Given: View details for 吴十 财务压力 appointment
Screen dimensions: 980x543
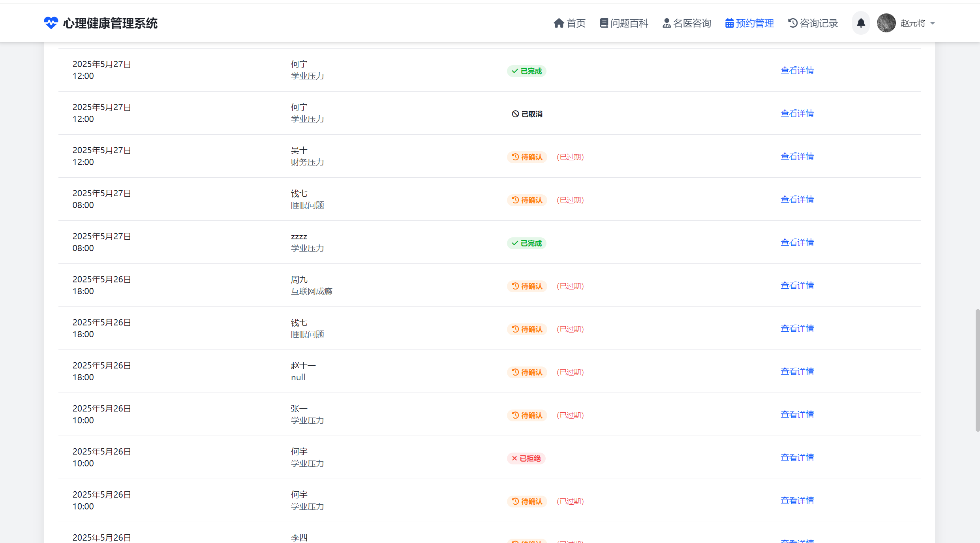Looking at the screenshot, I should pyautogui.click(x=797, y=156).
